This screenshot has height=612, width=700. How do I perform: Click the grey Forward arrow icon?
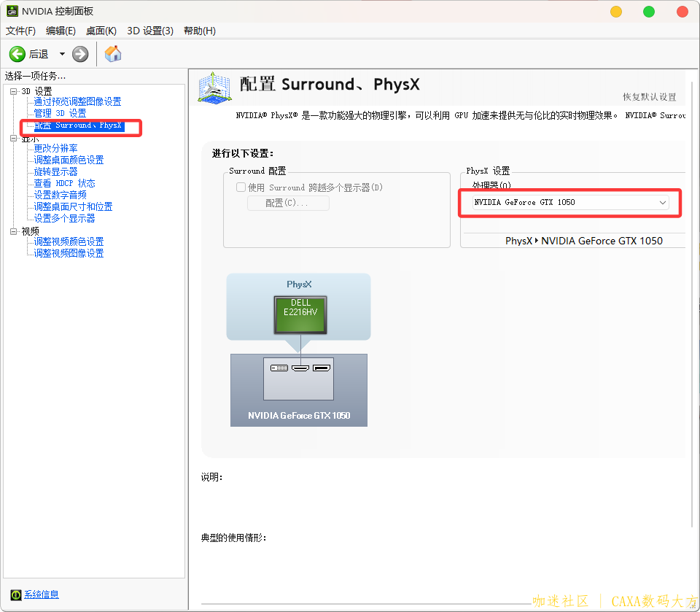point(80,54)
